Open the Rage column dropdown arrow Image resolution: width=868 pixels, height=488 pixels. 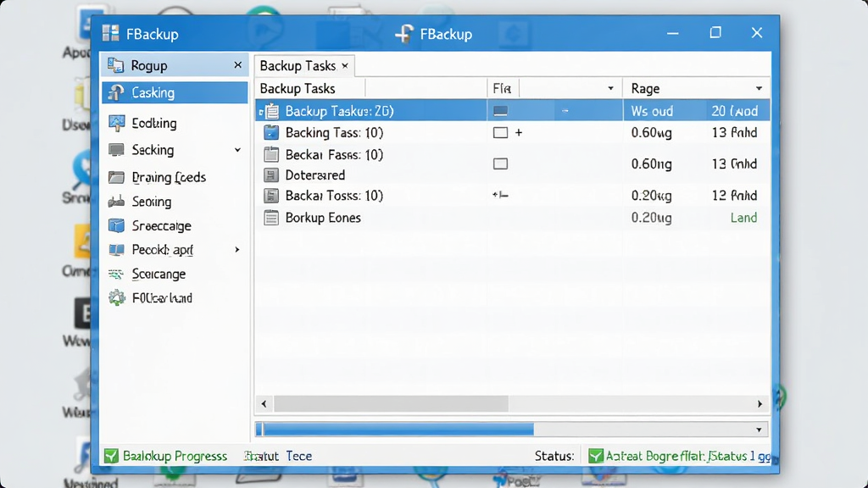[759, 88]
